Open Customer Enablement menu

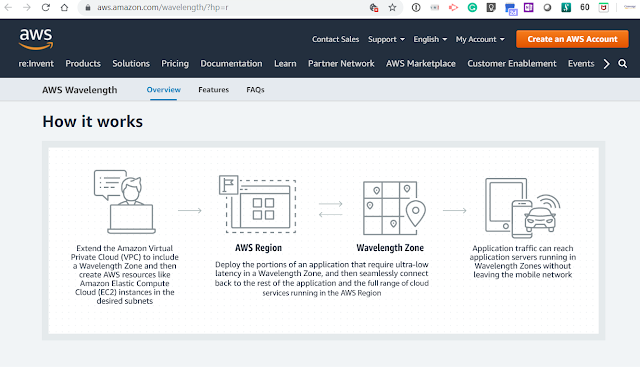click(512, 63)
